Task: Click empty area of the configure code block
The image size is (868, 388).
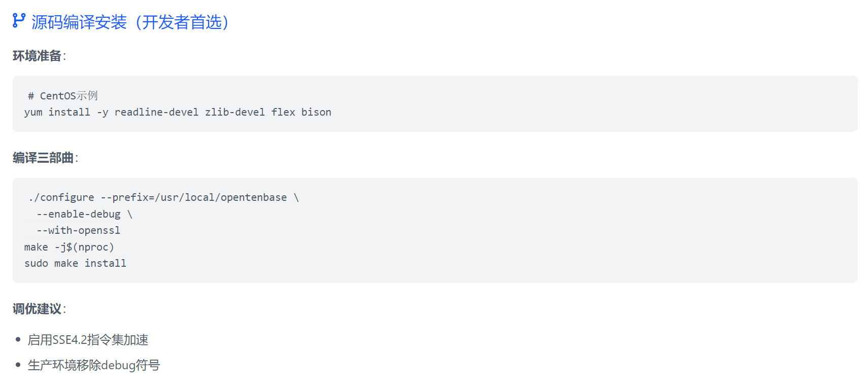Action: point(579,230)
